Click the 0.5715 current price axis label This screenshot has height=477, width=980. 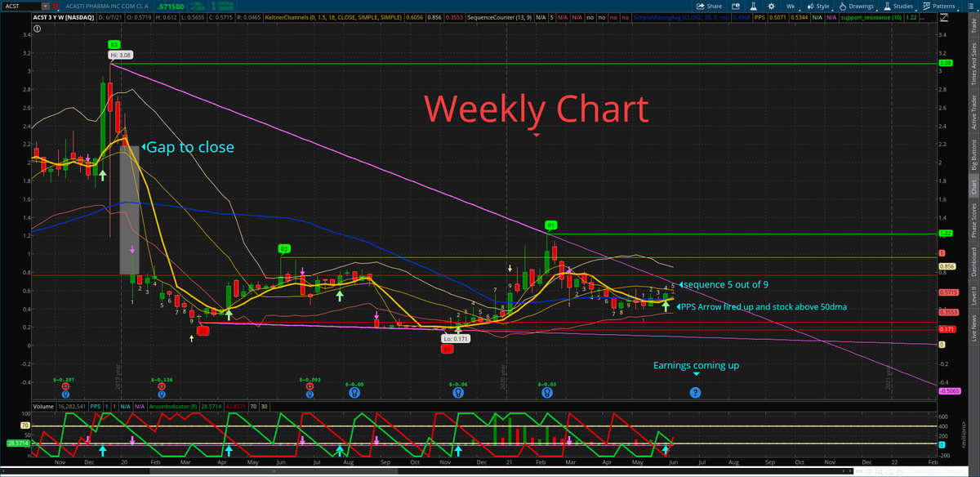tap(947, 292)
